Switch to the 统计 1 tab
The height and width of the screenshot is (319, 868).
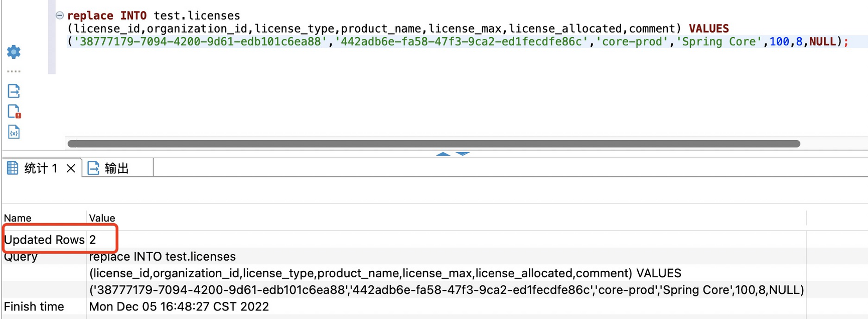tap(41, 168)
